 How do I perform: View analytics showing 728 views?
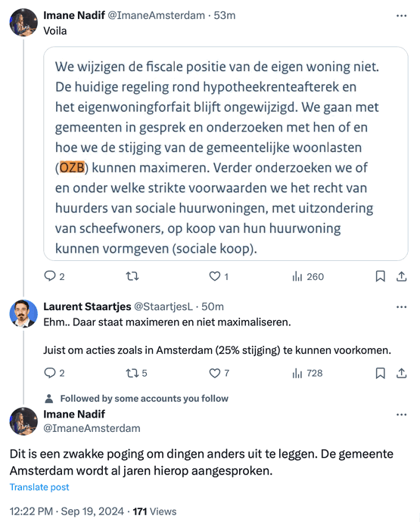click(307, 373)
